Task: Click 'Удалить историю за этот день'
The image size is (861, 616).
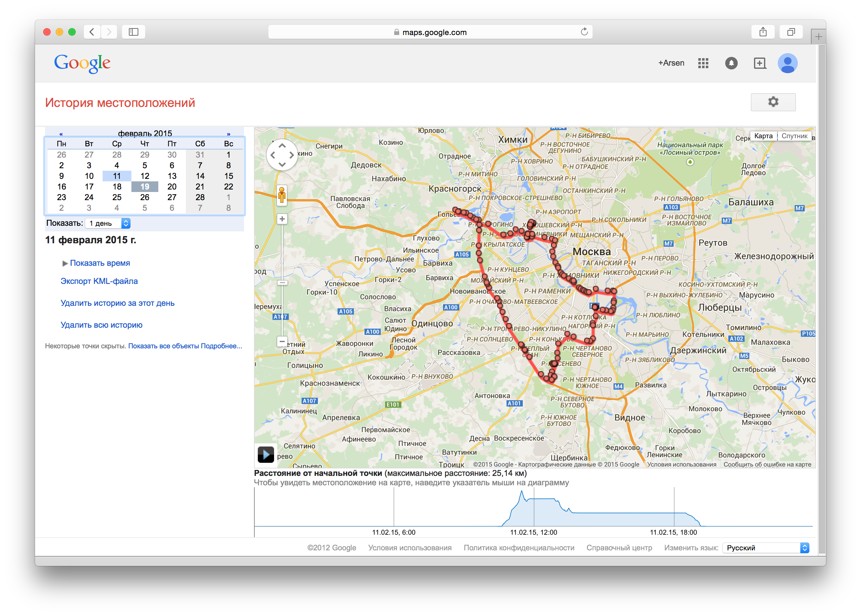Action: point(117,303)
